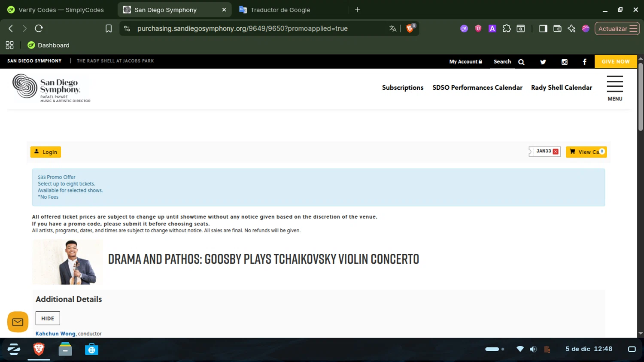644x362 pixels.
Task: Open My Account link
Action: (465, 62)
